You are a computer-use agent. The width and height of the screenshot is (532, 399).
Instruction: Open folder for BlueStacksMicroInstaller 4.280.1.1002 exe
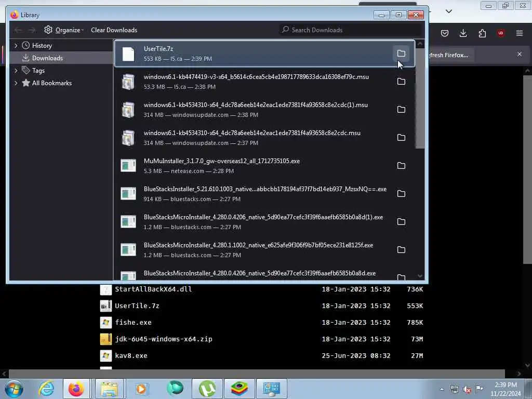point(401,250)
